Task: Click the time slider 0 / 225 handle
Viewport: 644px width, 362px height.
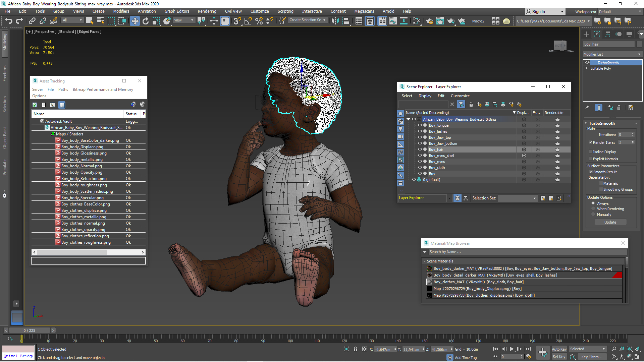Action: pos(29,330)
